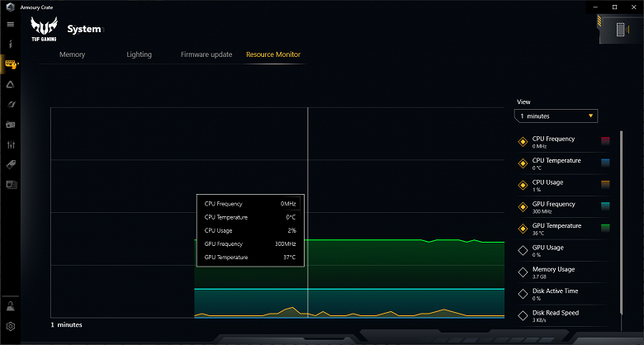Image resolution: width=644 pixels, height=345 pixels.
Task: Open the info page icon in sidebar
Action: pyautogui.click(x=11, y=44)
